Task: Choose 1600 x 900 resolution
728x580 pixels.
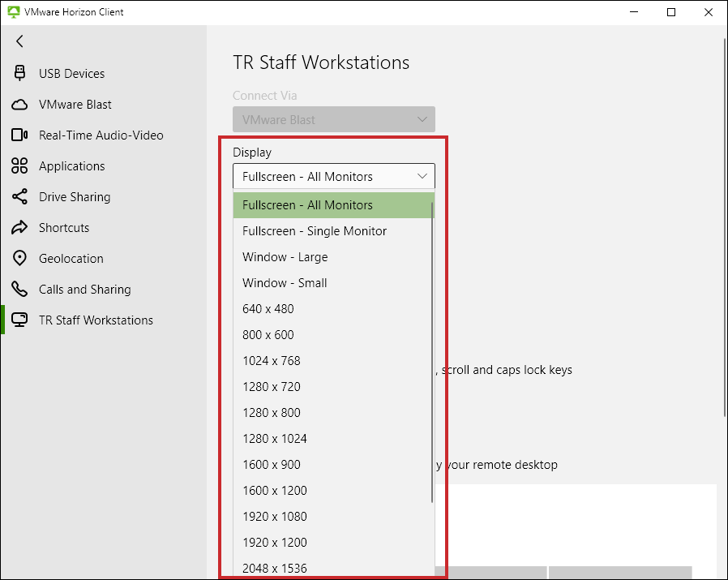Action: [x=332, y=465]
